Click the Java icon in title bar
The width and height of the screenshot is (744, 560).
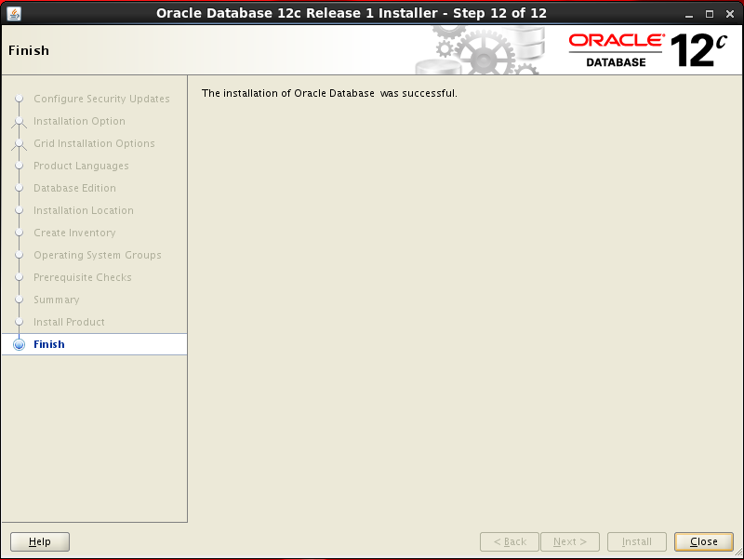pyautogui.click(x=14, y=14)
